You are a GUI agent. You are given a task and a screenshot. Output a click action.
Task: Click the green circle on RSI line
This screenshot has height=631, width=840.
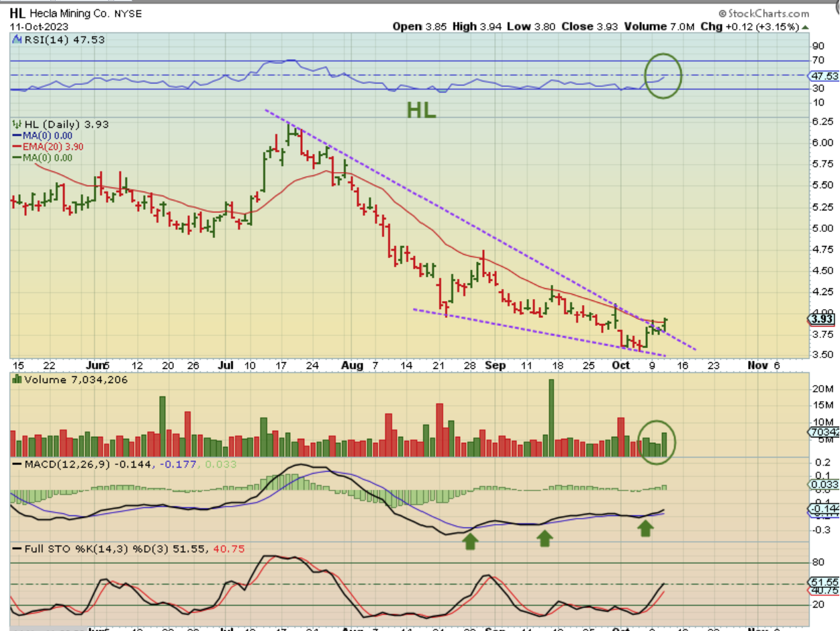tap(663, 75)
